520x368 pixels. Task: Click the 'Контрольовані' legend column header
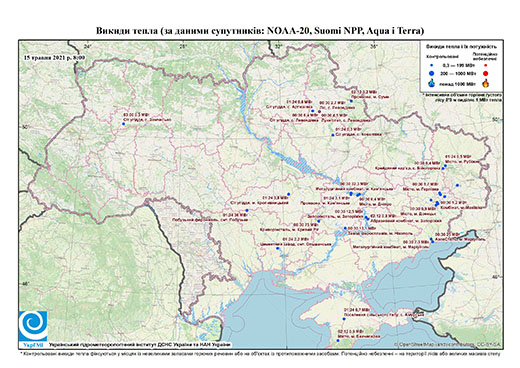(442, 56)
